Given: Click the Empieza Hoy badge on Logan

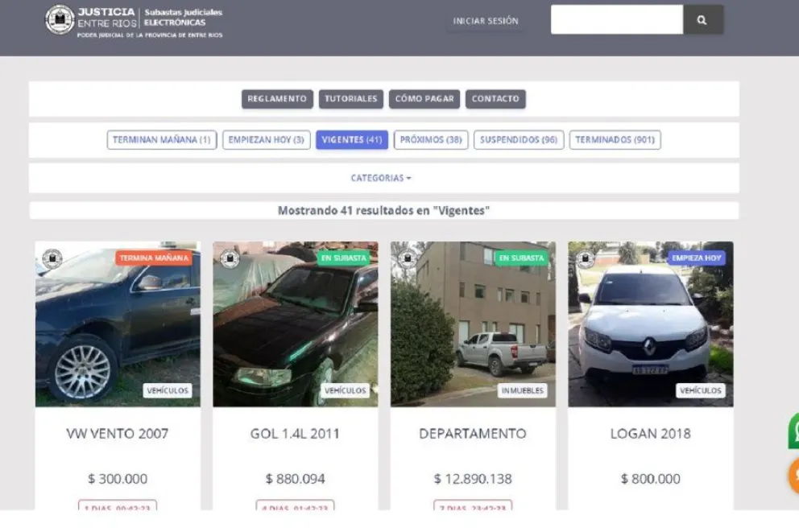Looking at the screenshot, I should 696,258.
